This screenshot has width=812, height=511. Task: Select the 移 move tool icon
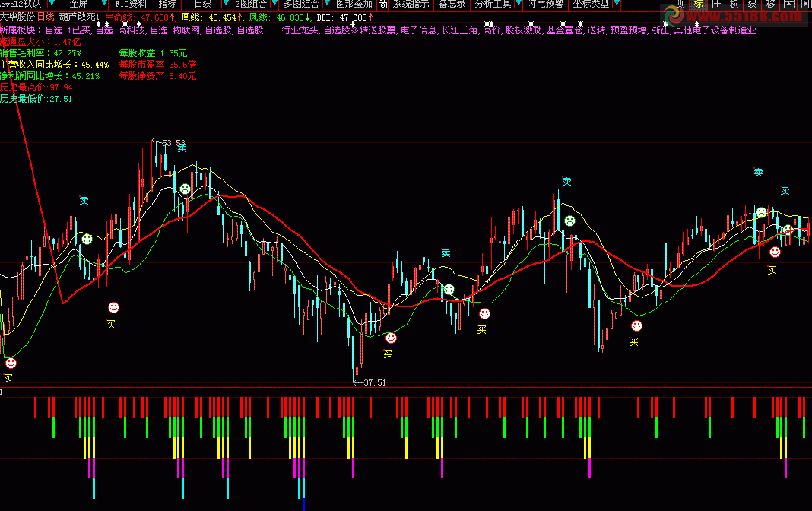pos(771,4)
